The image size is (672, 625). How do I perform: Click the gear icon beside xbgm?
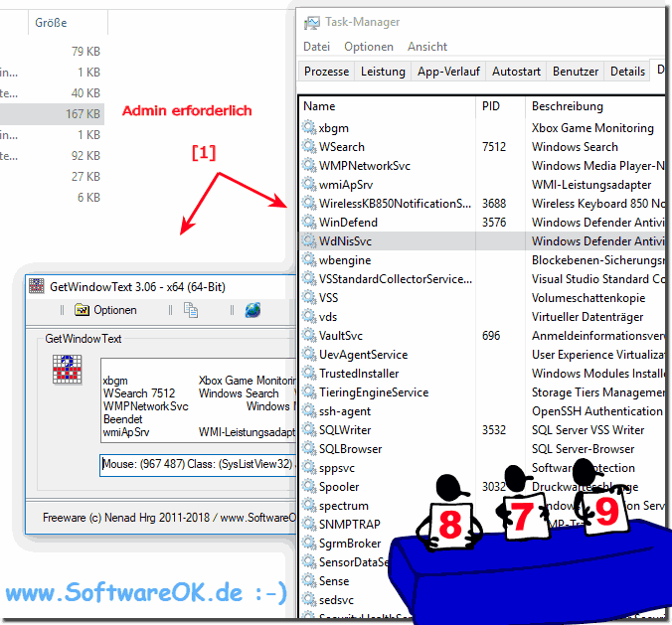click(x=309, y=127)
